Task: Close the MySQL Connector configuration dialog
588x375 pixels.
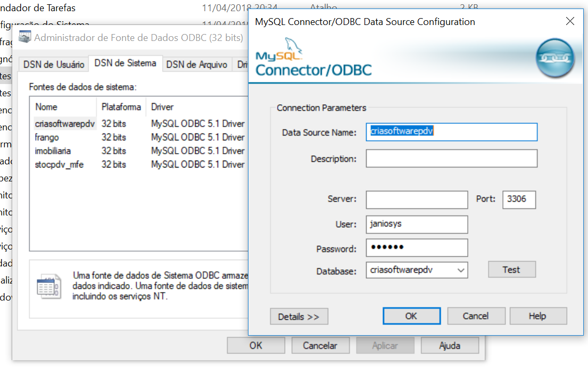Action: point(570,21)
